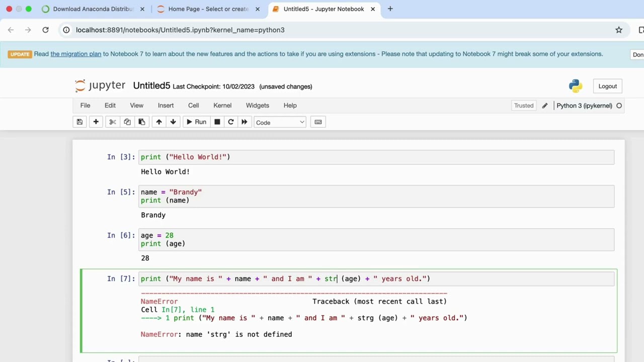Image resolution: width=644 pixels, height=362 pixels.
Task: Open the cell type Code dropdown
Action: point(280,122)
